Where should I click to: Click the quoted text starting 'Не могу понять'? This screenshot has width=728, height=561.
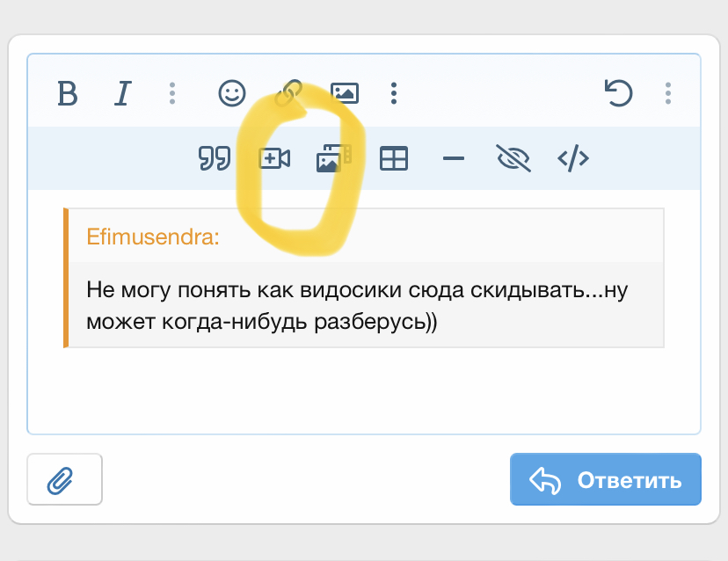tap(357, 305)
